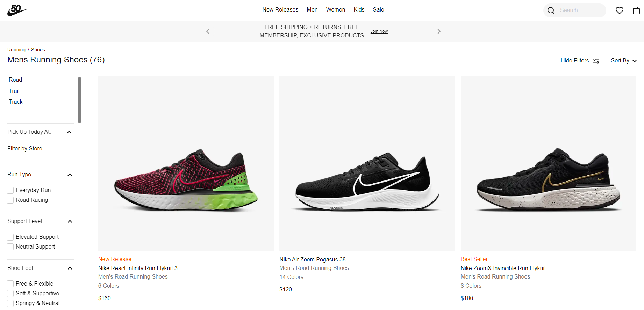Collapse the Support Level section

[x=70, y=221]
